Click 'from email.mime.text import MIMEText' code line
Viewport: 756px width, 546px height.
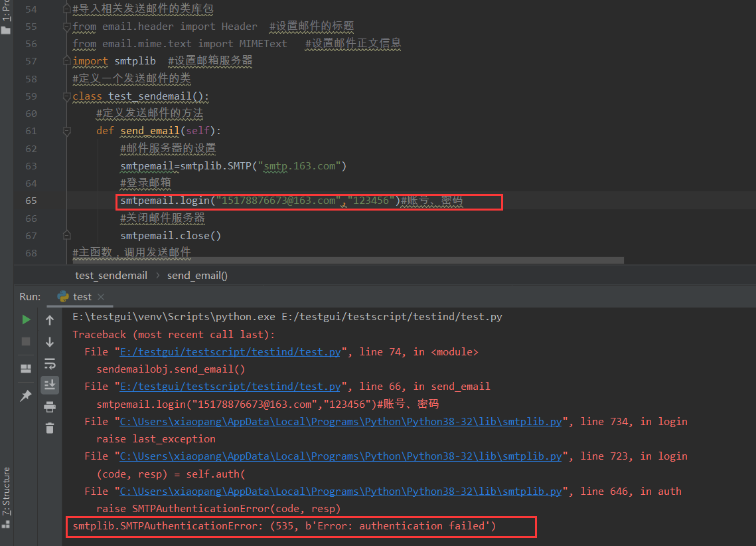point(180,43)
